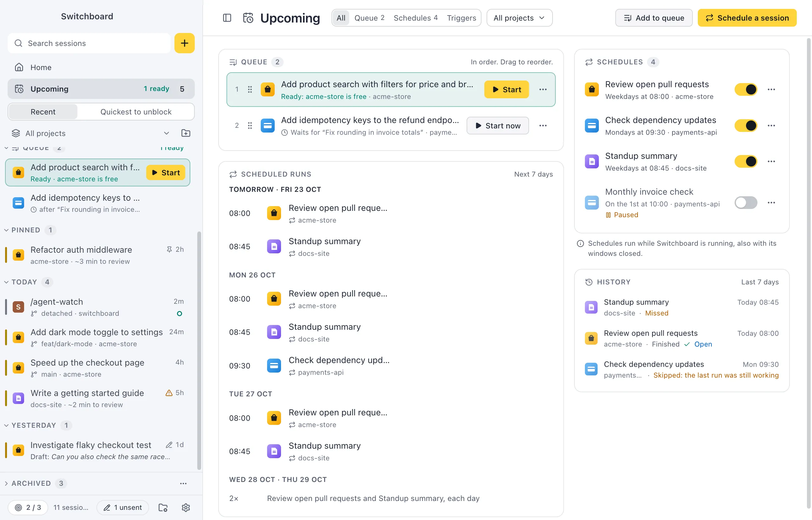Image resolution: width=812 pixels, height=520 pixels.
Task: Enable Monthly invoice check schedule
Action: click(x=746, y=203)
